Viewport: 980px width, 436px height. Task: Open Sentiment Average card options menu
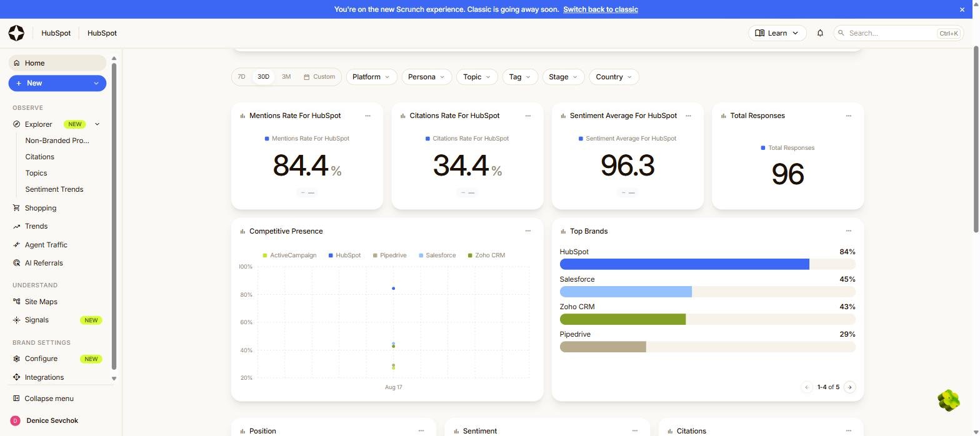[x=688, y=116]
